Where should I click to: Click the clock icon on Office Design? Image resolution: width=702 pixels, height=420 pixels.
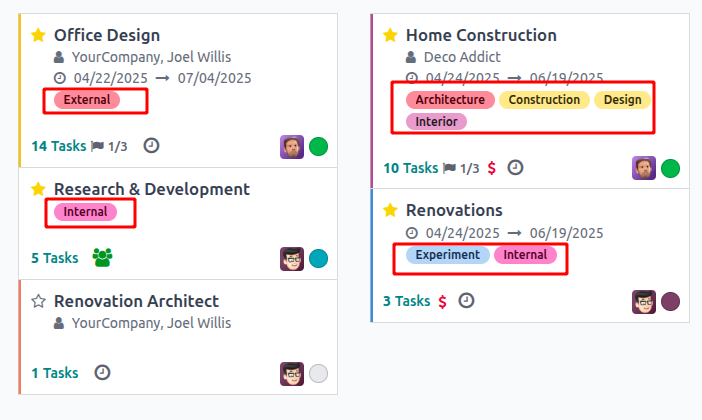(x=151, y=146)
